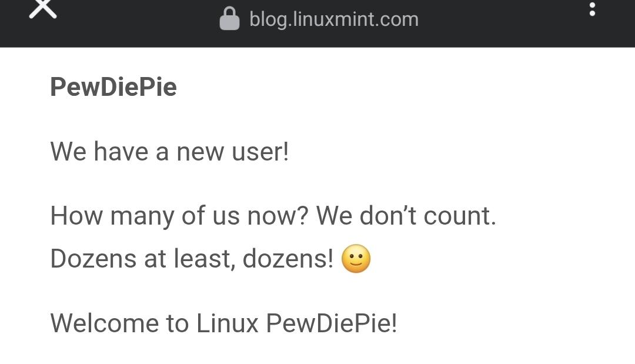Tap the word 'dozens!' before the emoji
This screenshot has height=364, width=635.
pyautogui.click(x=288, y=259)
